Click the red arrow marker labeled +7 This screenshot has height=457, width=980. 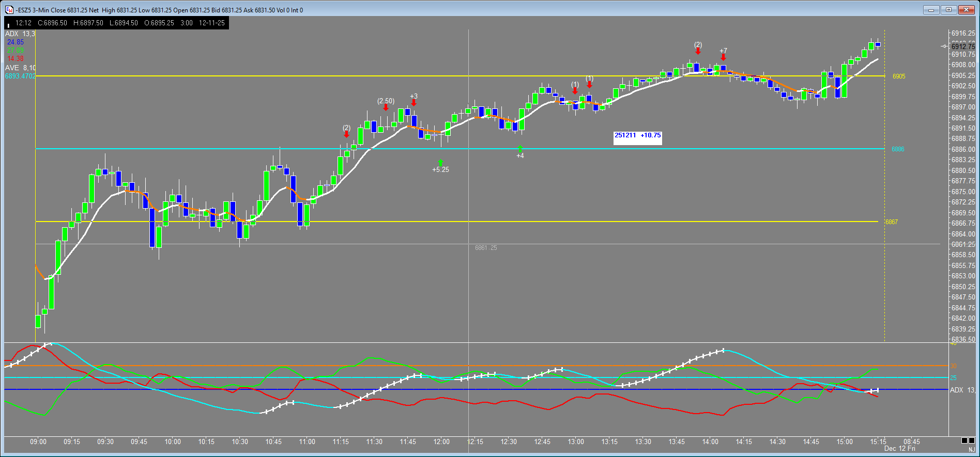[x=723, y=57]
